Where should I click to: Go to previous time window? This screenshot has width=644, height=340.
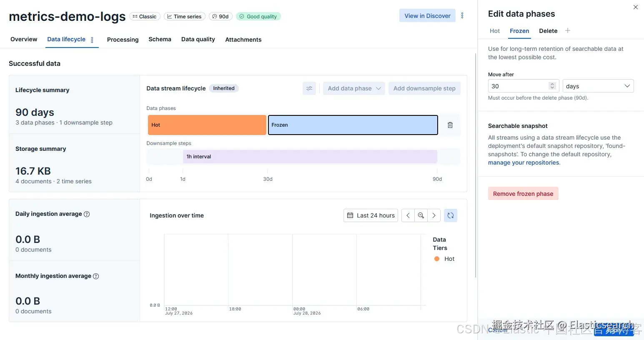pyautogui.click(x=408, y=215)
